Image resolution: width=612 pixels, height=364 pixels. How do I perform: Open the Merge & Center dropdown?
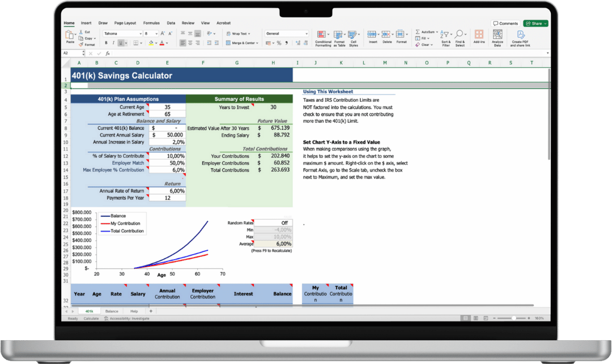[242, 43]
